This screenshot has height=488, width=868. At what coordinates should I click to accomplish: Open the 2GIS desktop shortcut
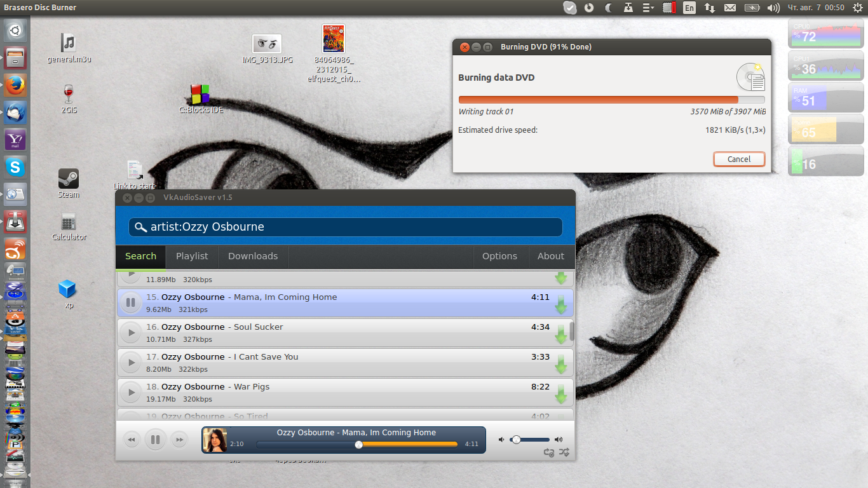pyautogui.click(x=69, y=99)
